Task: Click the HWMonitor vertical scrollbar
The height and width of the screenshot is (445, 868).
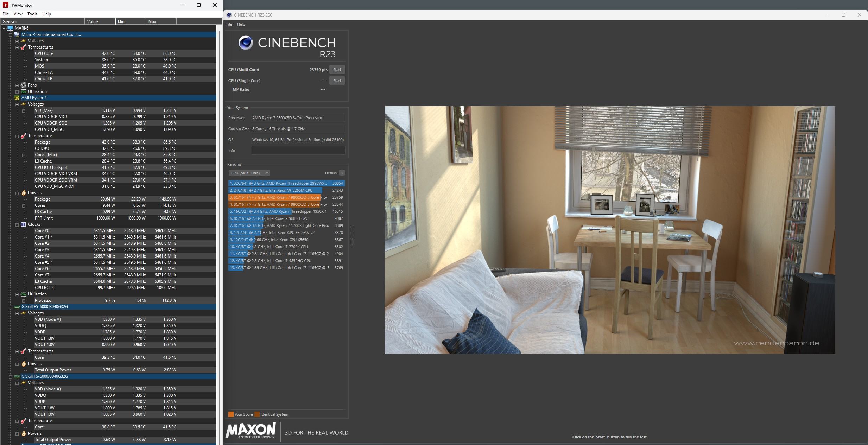Action: [220, 235]
